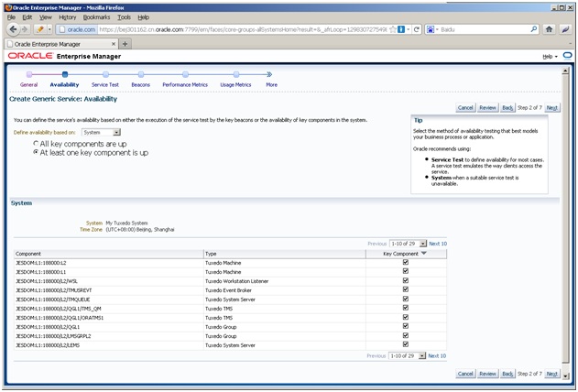Click bottom Cancel button

pyautogui.click(x=465, y=374)
